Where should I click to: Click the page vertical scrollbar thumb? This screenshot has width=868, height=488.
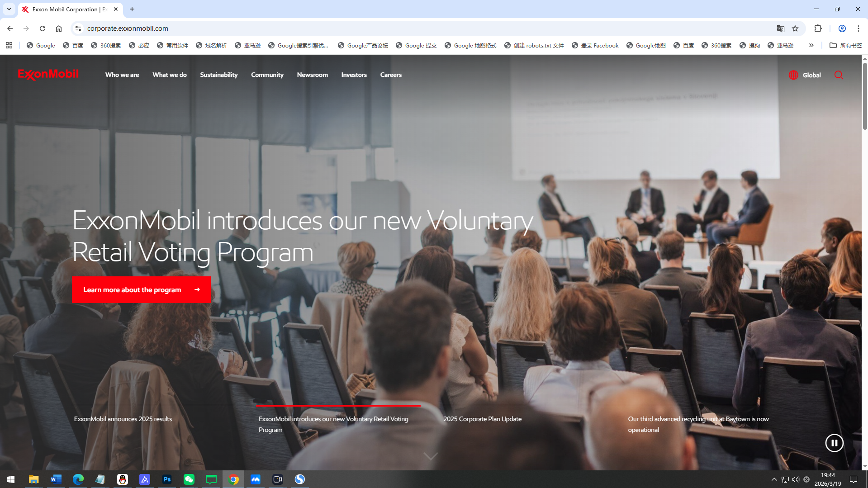[x=865, y=96]
